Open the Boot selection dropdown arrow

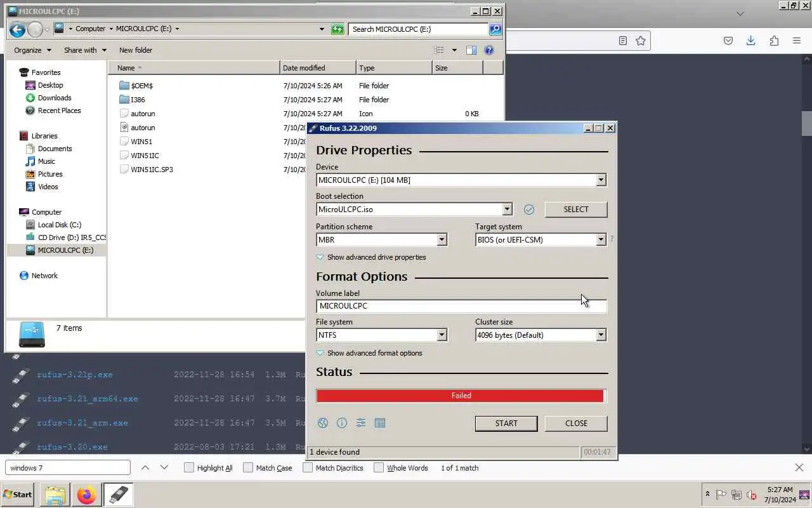tap(507, 210)
